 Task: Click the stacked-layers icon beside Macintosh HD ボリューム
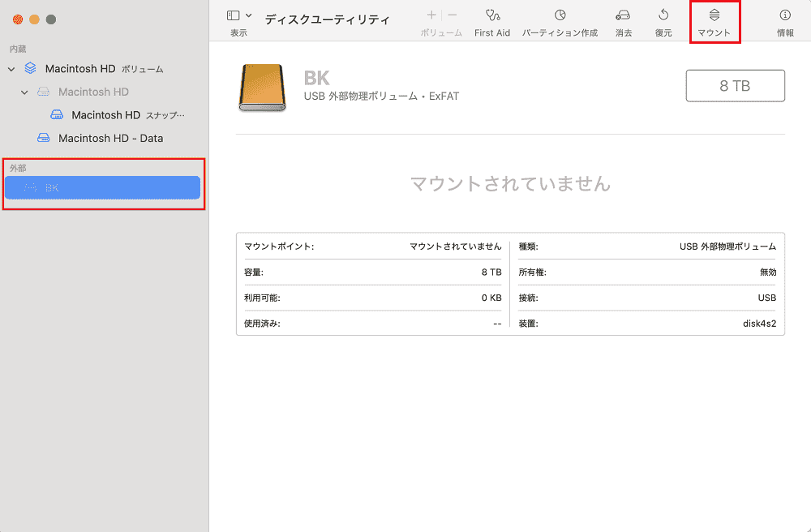31,68
